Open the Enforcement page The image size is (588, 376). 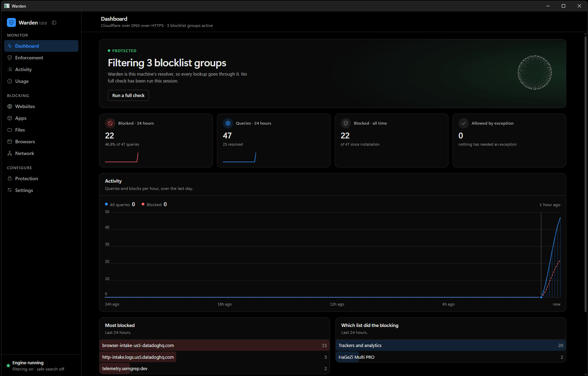point(41,58)
